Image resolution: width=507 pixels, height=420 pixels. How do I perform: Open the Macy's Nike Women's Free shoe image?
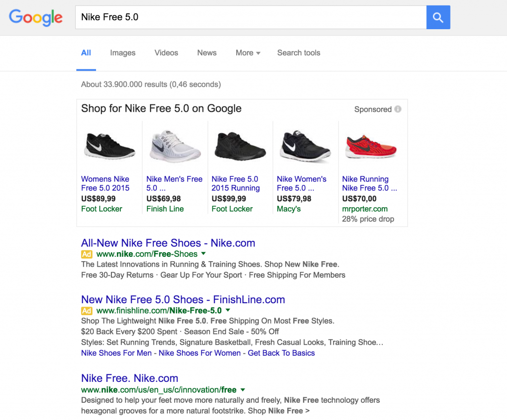coord(305,146)
